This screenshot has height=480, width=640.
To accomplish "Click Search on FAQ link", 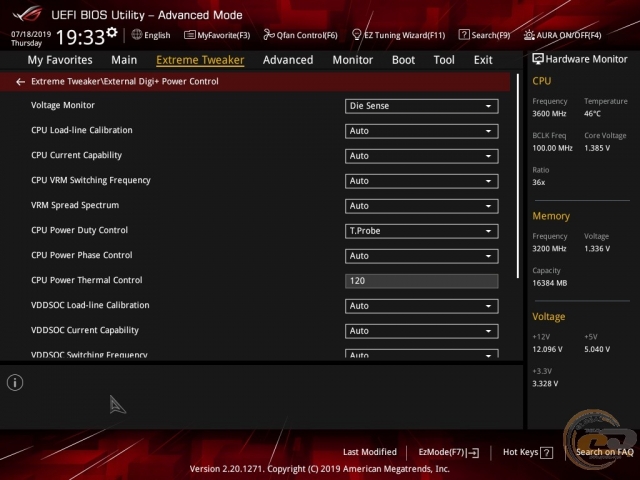I will tap(604, 452).
